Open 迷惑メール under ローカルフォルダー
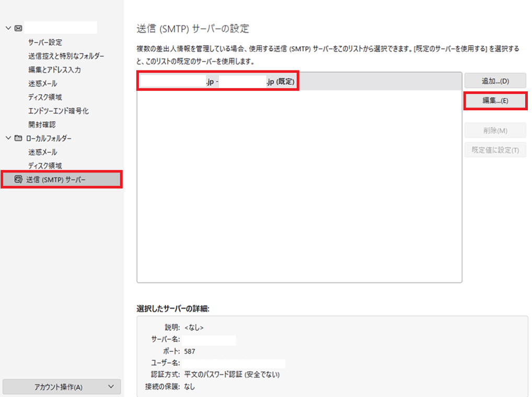The image size is (532, 397). (43, 152)
